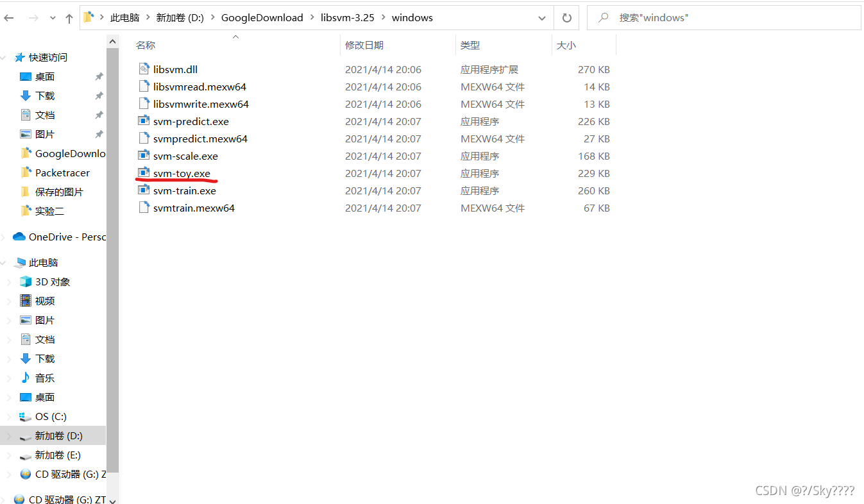
Task: Expand the OneDrive tree node
Action: [4, 237]
